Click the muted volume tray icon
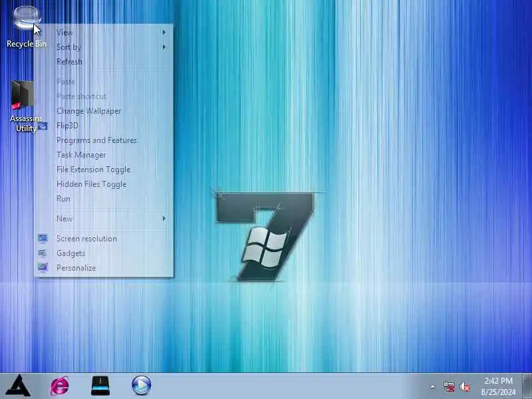The width and height of the screenshot is (532, 399). click(x=464, y=387)
